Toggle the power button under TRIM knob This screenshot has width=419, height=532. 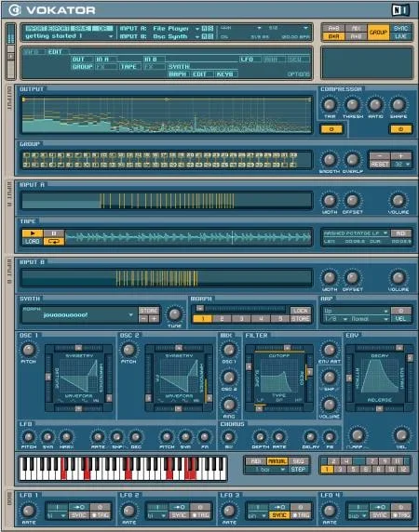click(331, 129)
